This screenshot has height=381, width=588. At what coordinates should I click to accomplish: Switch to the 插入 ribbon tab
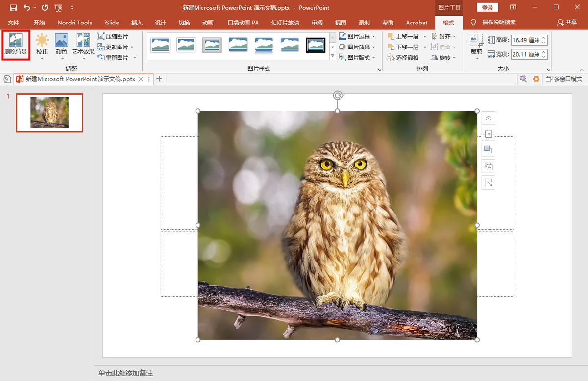click(x=137, y=23)
